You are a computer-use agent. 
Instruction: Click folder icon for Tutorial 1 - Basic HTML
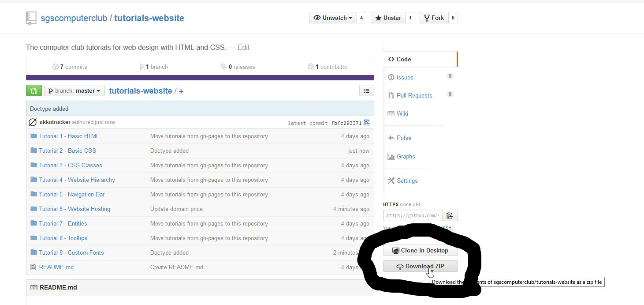[34, 136]
